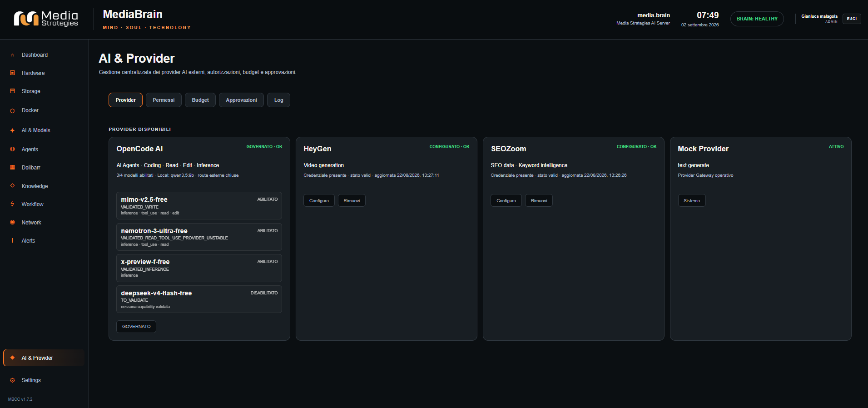Click the Gianluca malagola user name
This screenshot has width=868, height=408.
coord(819,16)
